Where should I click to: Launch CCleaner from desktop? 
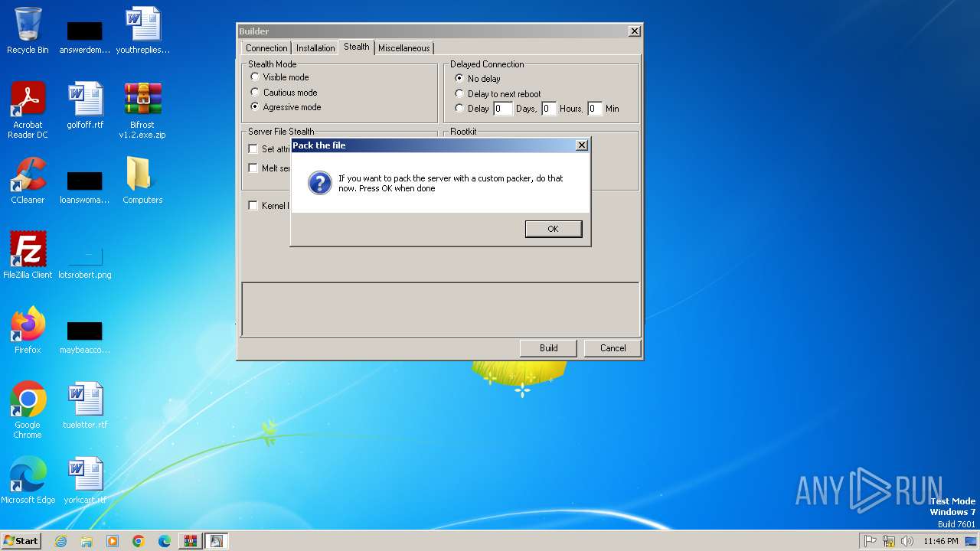[x=28, y=181]
